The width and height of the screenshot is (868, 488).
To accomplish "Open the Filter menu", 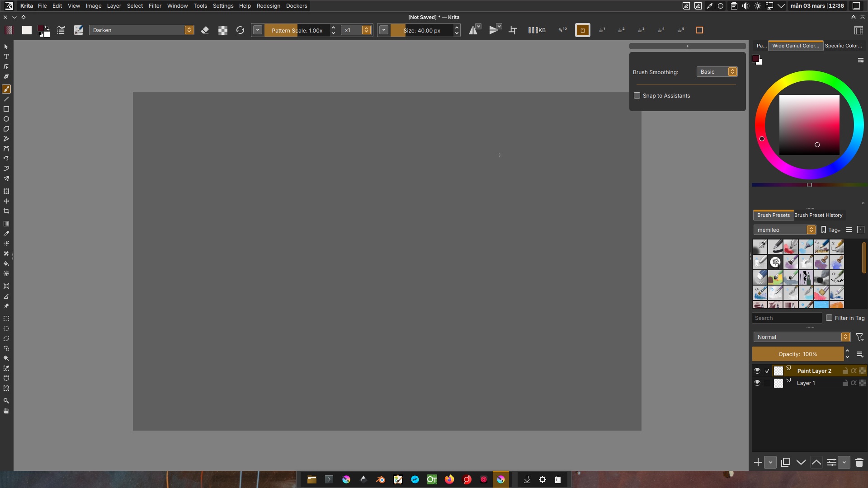I will pos(155,6).
